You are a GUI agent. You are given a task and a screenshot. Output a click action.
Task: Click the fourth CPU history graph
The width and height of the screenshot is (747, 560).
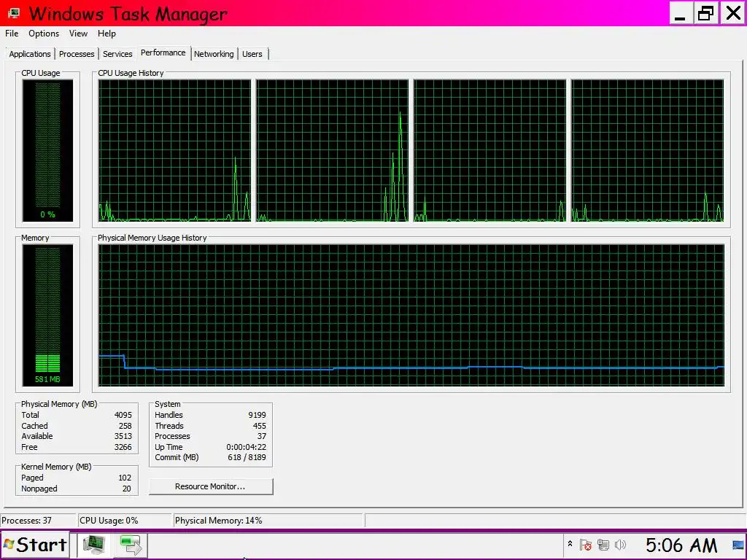tap(648, 150)
